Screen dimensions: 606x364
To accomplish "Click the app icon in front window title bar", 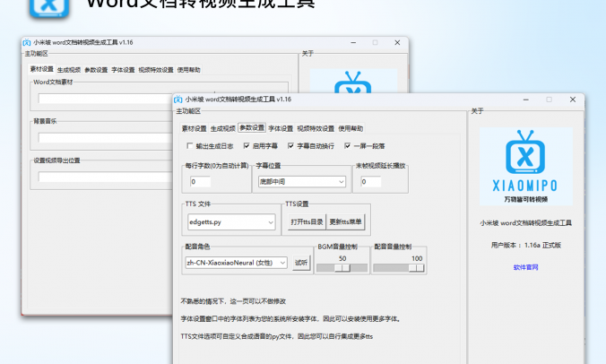I will pos(177,100).
